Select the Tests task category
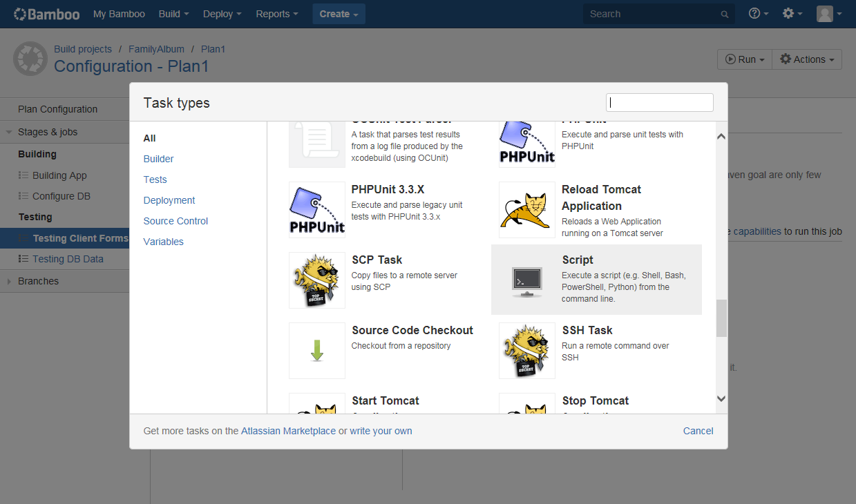The image size is (856, 504). [x=155, y=180]
